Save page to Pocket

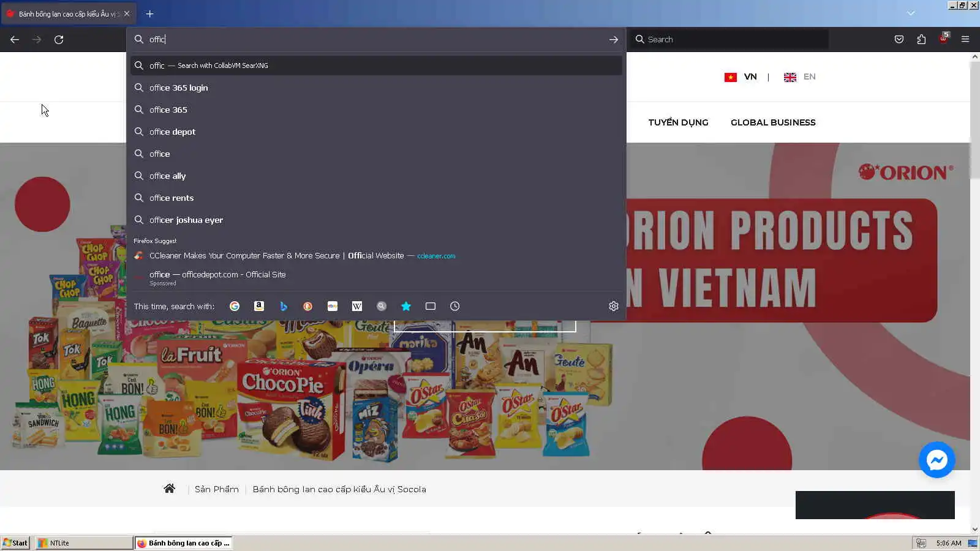899,39
